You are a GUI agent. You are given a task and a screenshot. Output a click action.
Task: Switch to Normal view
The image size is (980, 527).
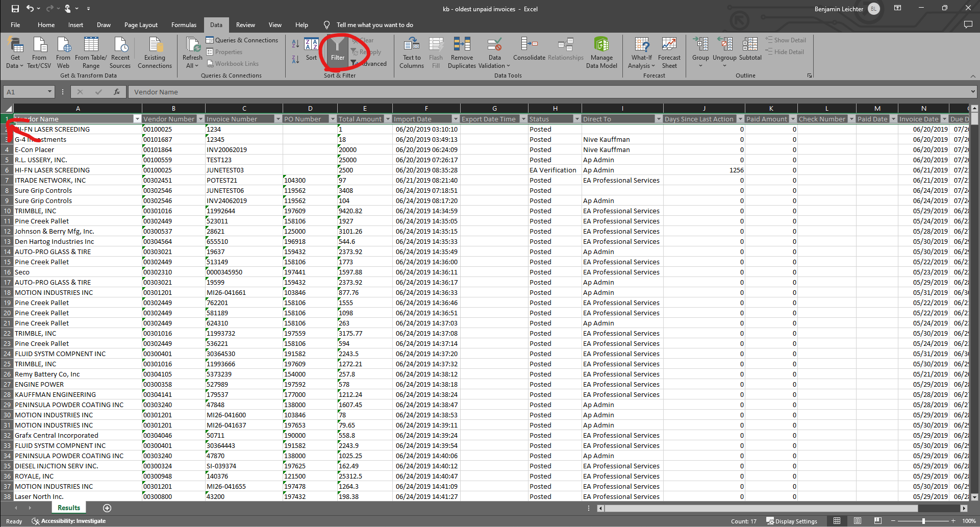[x=837, y=521]
